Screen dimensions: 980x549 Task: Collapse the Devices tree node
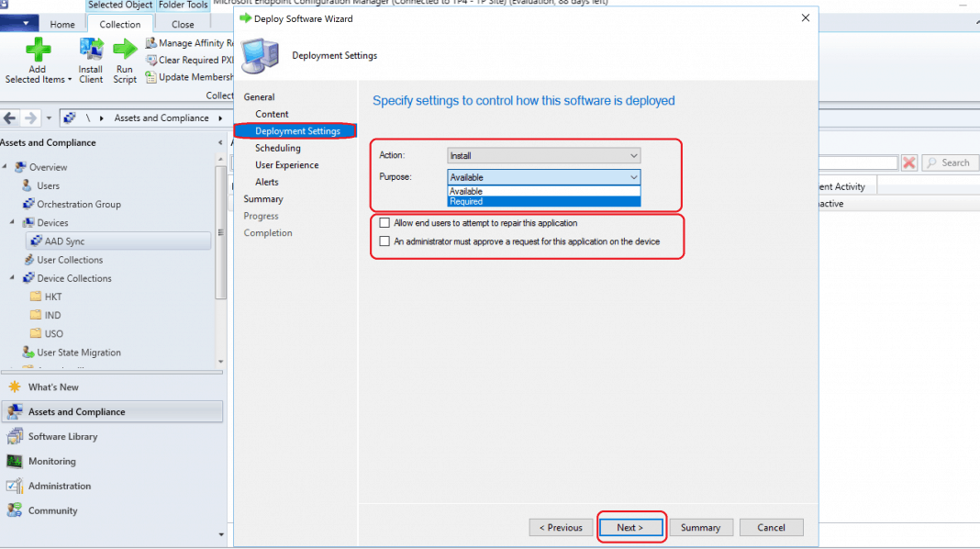coord(12,223)
